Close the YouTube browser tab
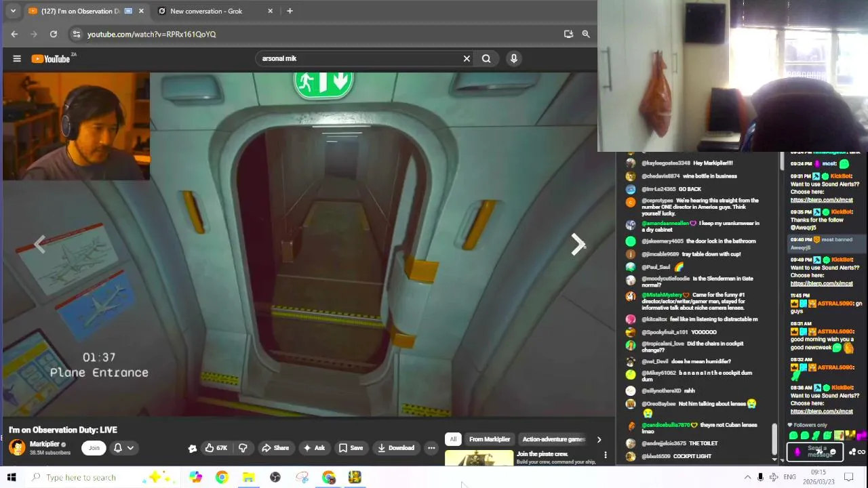Screen dimensions: 868x488 141,11
